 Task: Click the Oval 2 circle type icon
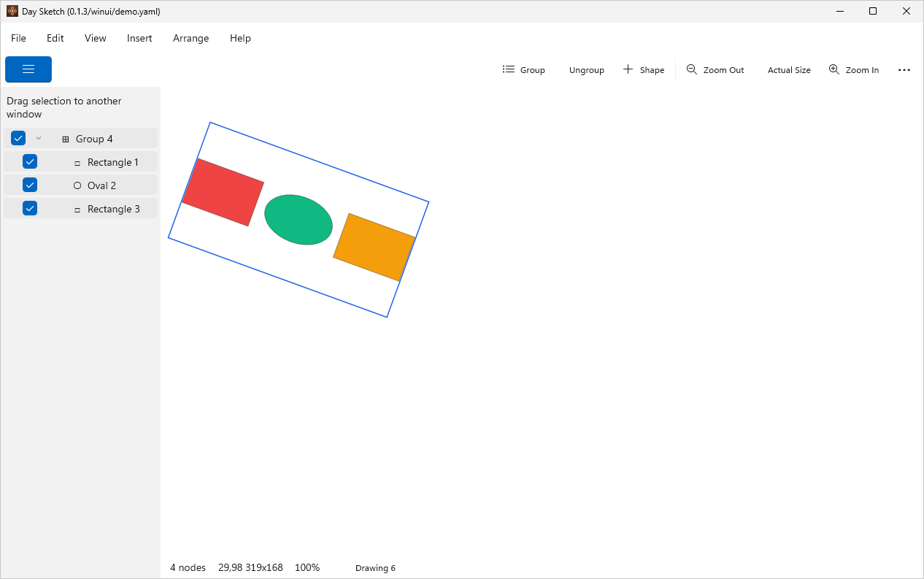click(77, 185)
